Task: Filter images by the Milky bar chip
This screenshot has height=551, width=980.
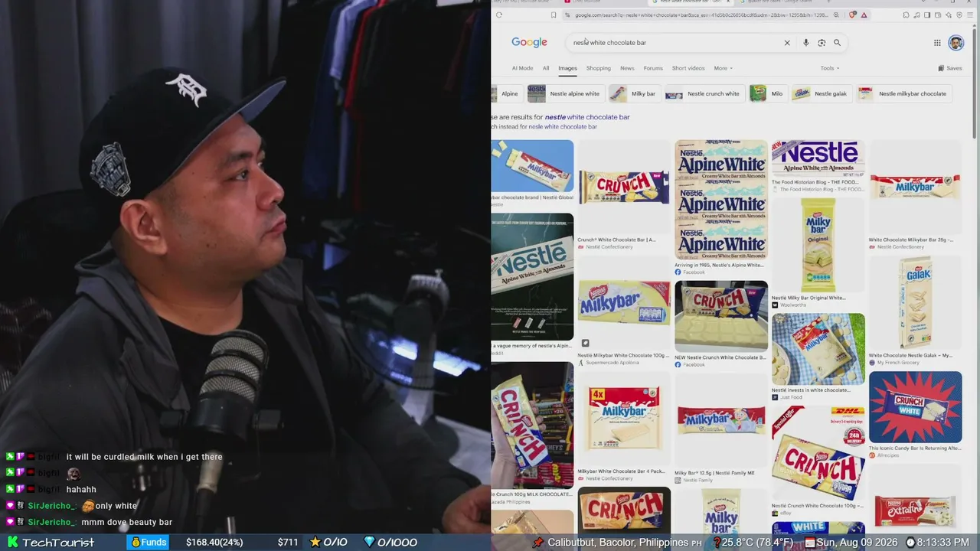Action: 633,93
